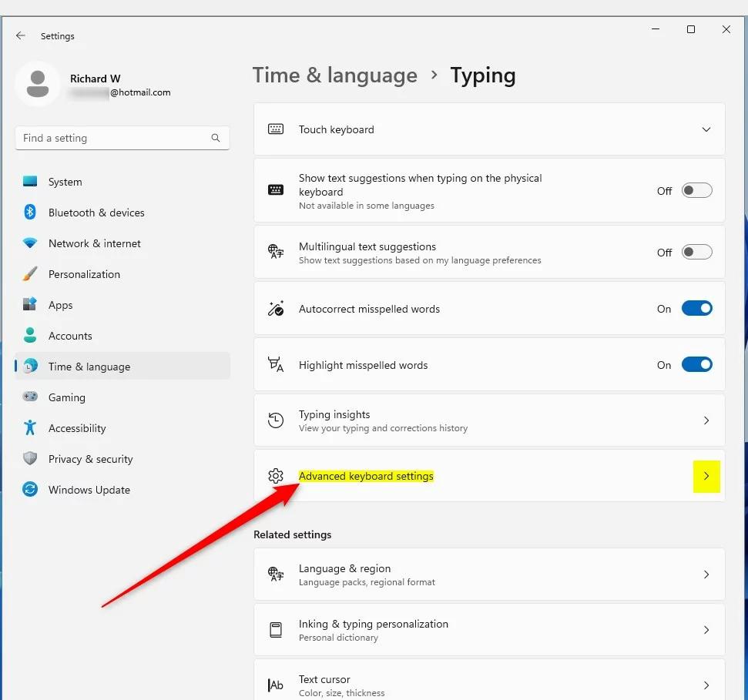Open Language & region settings
Image resolution: width=748 pixels, height=700 pixels.
[489, 574]
